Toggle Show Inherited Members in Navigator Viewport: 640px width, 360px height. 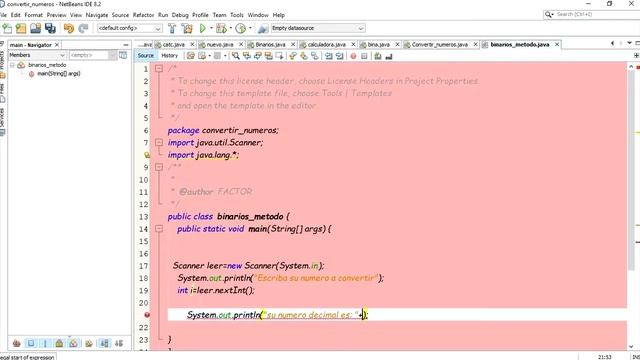click(17, 343)
